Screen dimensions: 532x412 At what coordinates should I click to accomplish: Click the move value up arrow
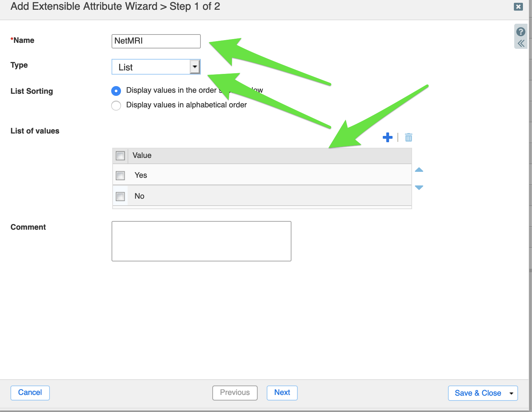[419, 170]
